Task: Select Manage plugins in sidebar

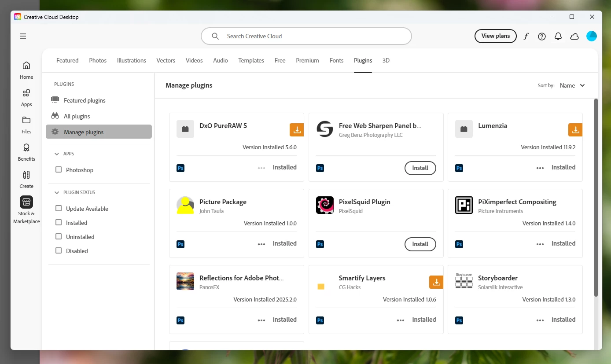Action: [x=99, y=132]
